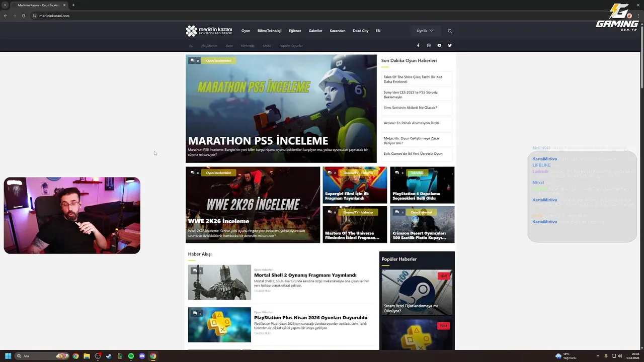Click comment icon on WWE 2K26 card

(x=192, y=172)
